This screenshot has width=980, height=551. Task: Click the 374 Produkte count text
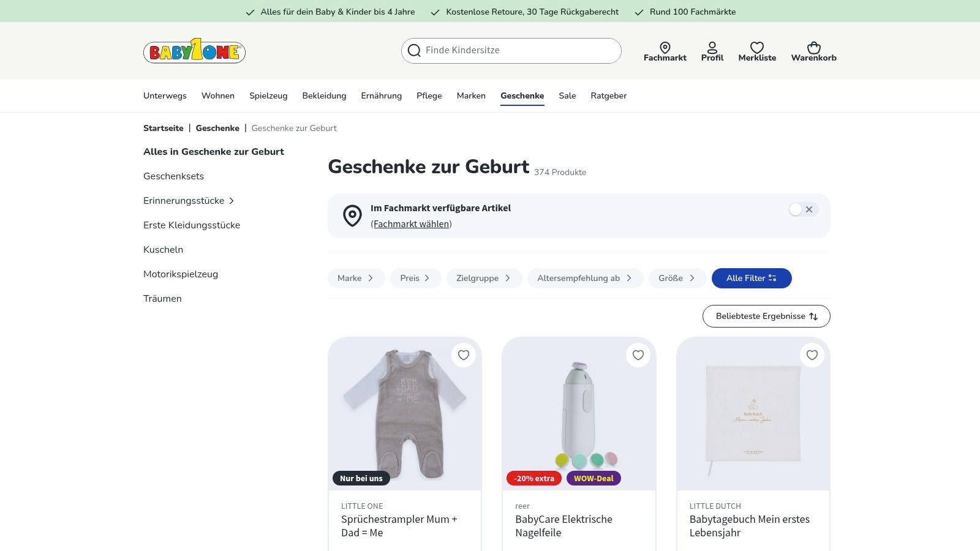(x=560, y=173)
